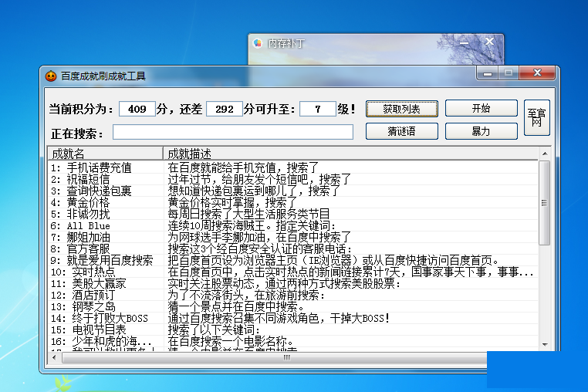Click the pumpkin icon in the title bar

click(51, 76)
